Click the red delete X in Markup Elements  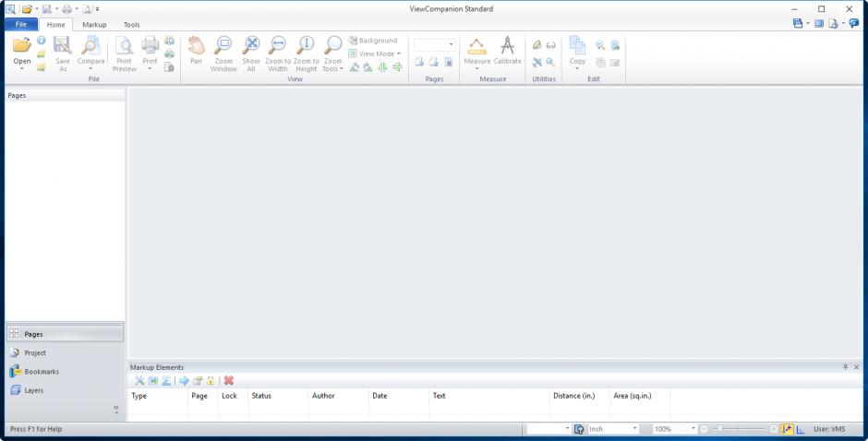[x=229, y=381]
